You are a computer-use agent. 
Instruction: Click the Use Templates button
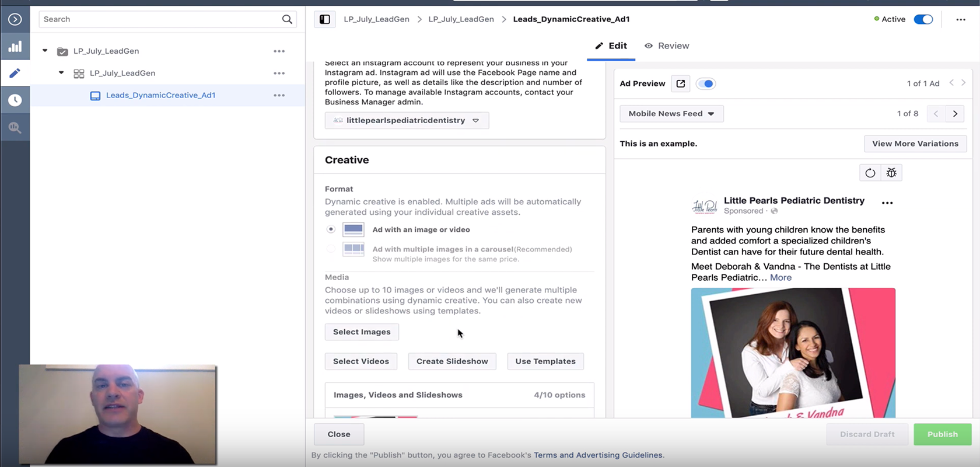[x=545, y=361]
